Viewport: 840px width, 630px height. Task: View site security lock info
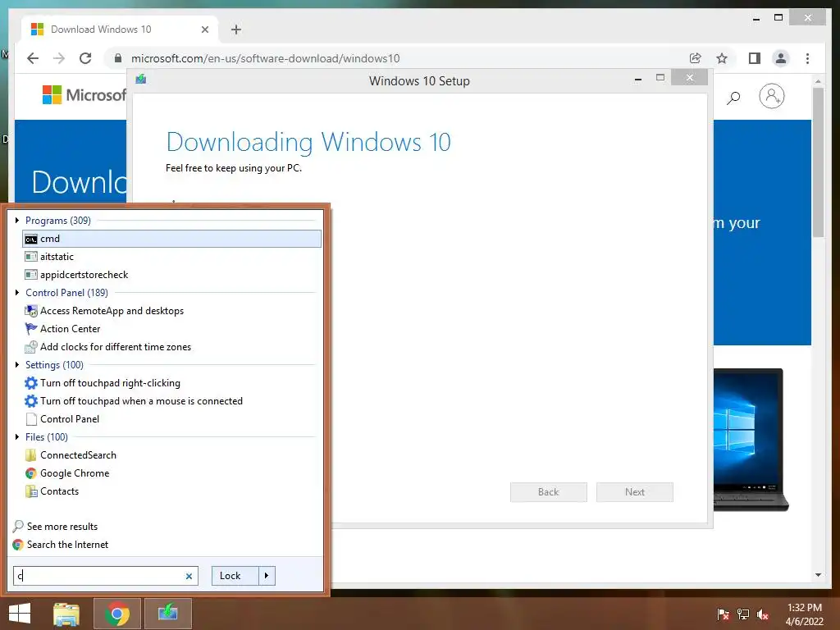[118, 58]
